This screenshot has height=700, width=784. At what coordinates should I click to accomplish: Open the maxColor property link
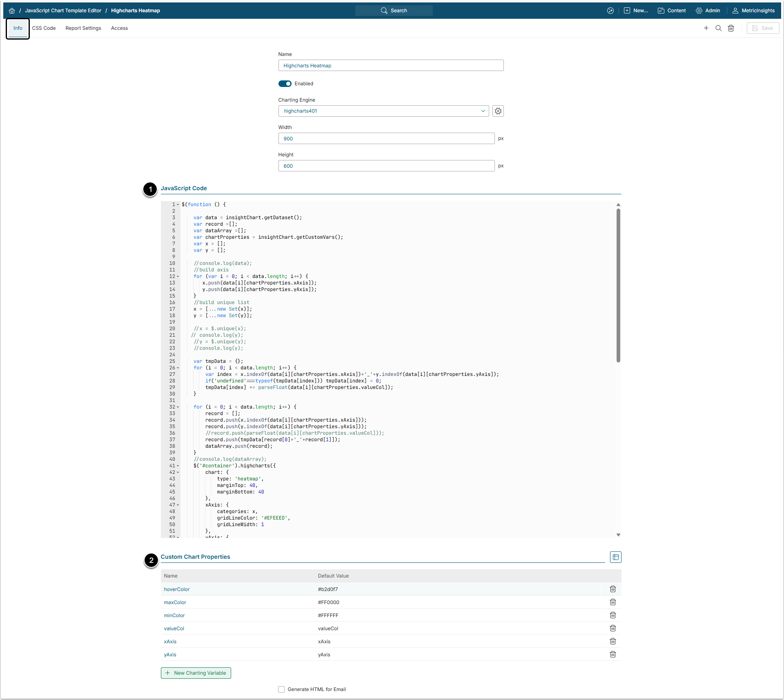[175, 602]
